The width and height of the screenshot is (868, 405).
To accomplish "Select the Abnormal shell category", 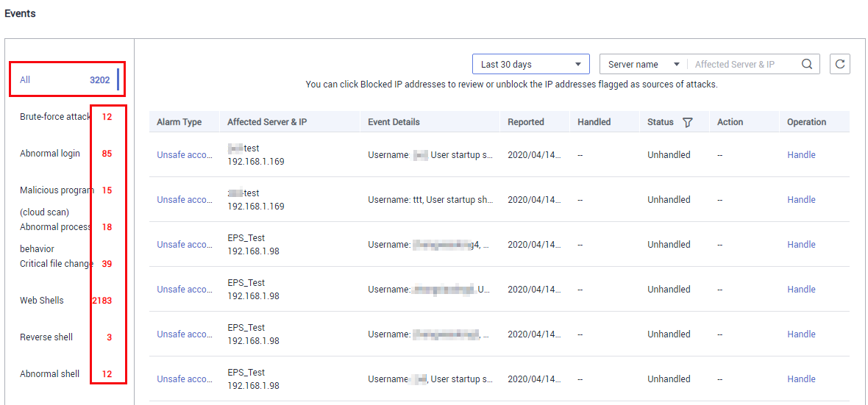I will pyautogui.click(x=66, y=374).
